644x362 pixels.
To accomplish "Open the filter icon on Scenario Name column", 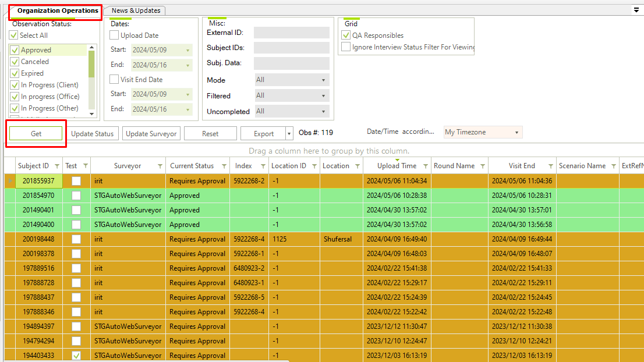I will pyautogui.click(x=614, y=166).
